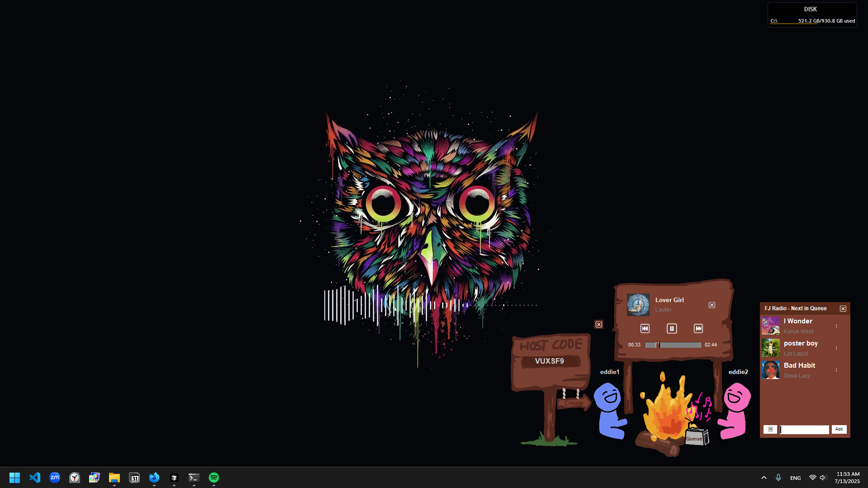Viewport: 868px width, 488px height.
Task: Click the elapsed time 00:33
Action: point(634,345)
